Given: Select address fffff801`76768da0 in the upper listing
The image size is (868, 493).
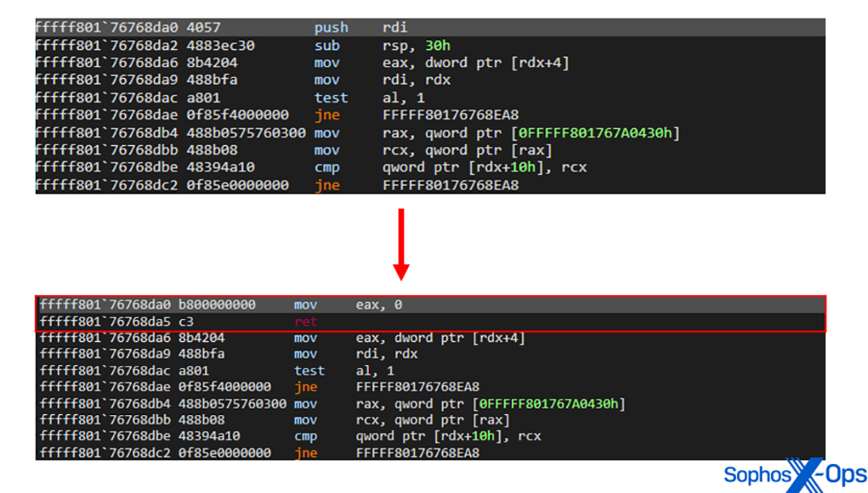Looking at the screenshot, I should [x=108, y=27].
